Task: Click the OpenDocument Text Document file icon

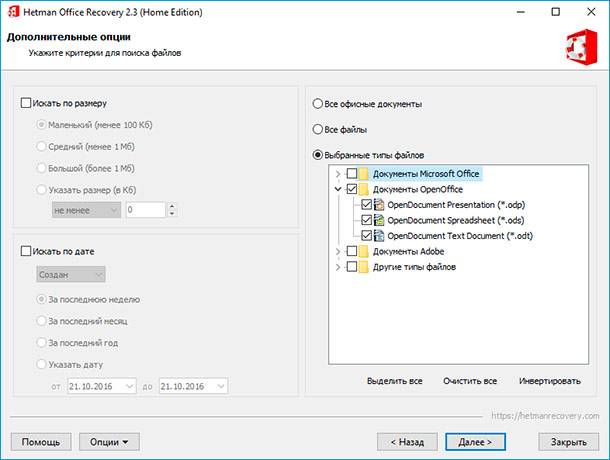Action: click(x=379, y=236)
